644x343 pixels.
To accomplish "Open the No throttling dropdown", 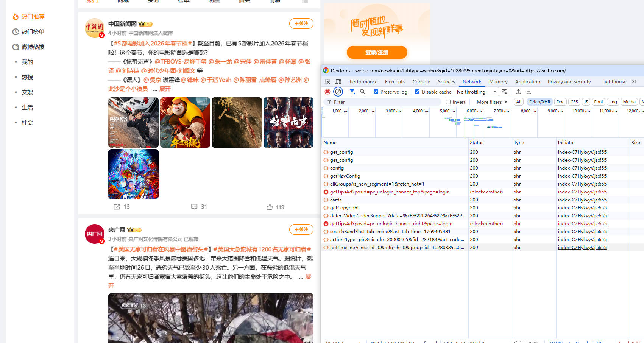I will (x=476, y=92).
